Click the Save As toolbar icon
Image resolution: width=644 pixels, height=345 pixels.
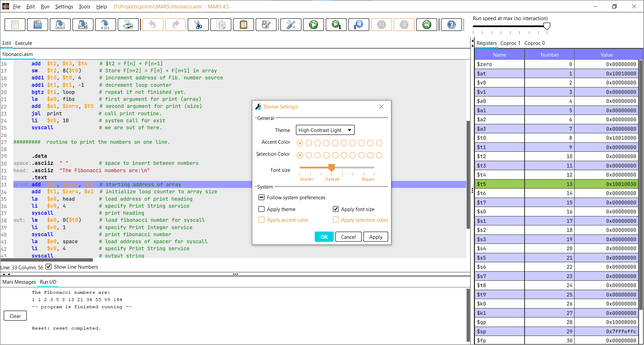(x=83, y=24)
